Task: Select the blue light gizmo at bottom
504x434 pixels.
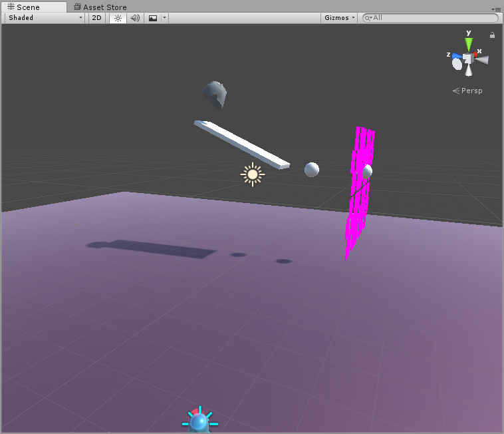Action: pos(200,421)
